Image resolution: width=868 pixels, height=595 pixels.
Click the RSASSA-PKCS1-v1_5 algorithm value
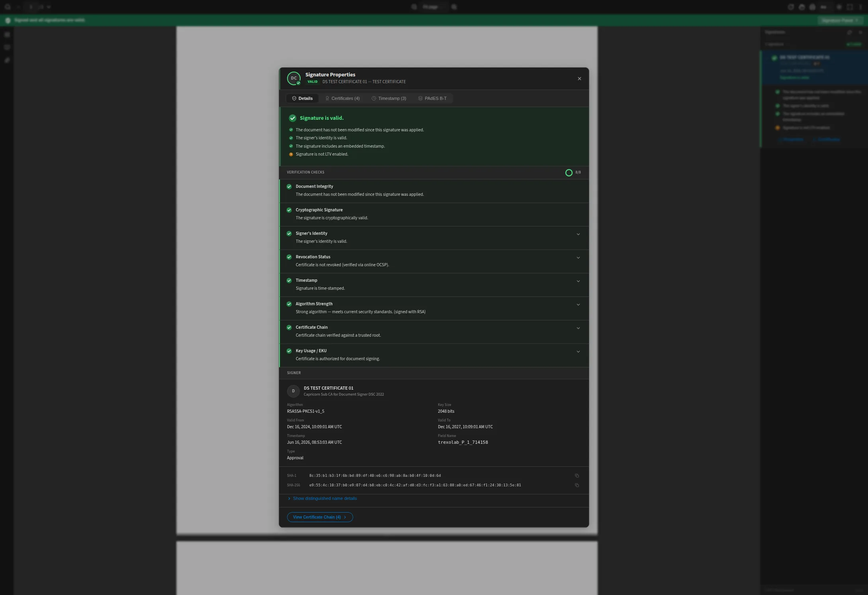[305, 411]
